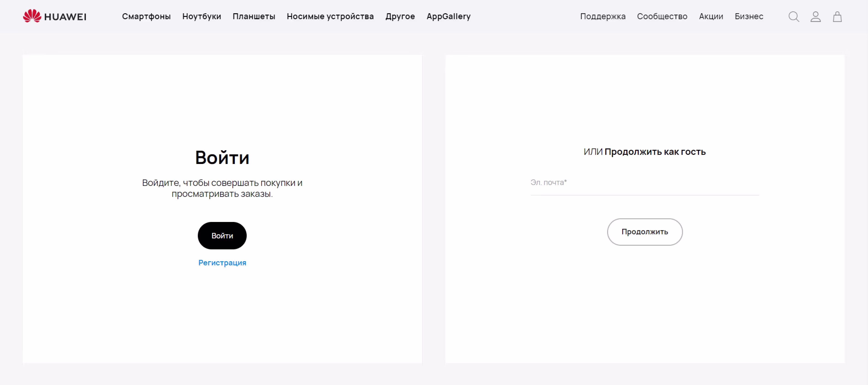Visit the Сообщество section
The width and height of the screenshot is (868, 385).
[662, 16]
